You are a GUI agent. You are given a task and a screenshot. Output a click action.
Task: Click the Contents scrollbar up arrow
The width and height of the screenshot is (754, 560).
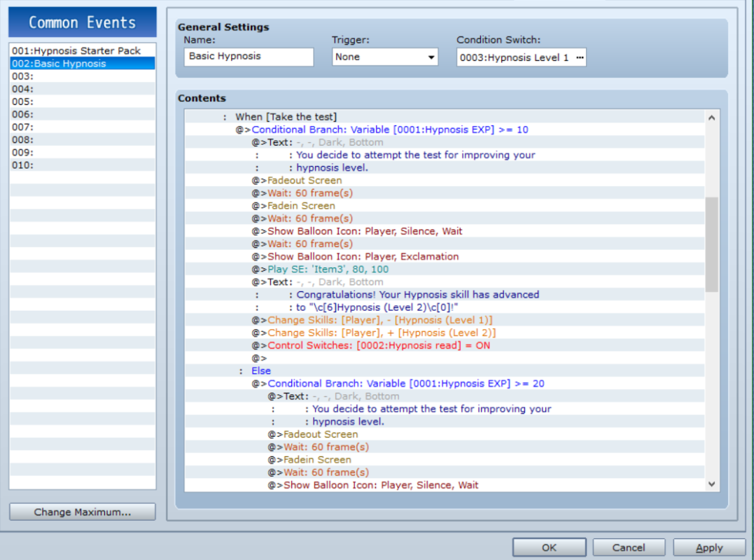click(712, 118)
